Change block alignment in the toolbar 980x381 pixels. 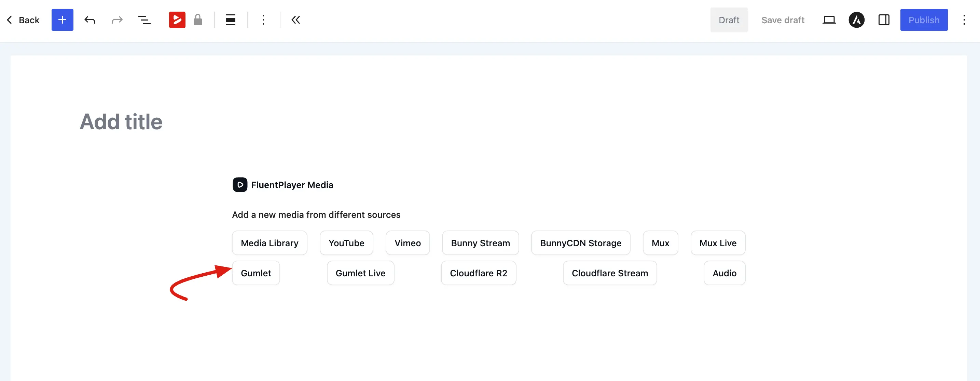point(231,20)
